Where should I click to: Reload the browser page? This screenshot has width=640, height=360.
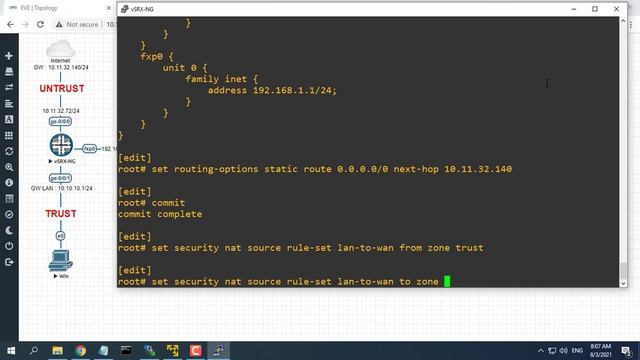pos(40,24)
